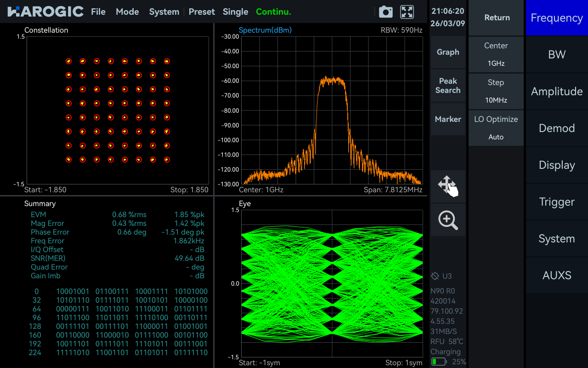Open the System menu in the top bar
This screenshot has width=588, height=368.
[164, 11]
